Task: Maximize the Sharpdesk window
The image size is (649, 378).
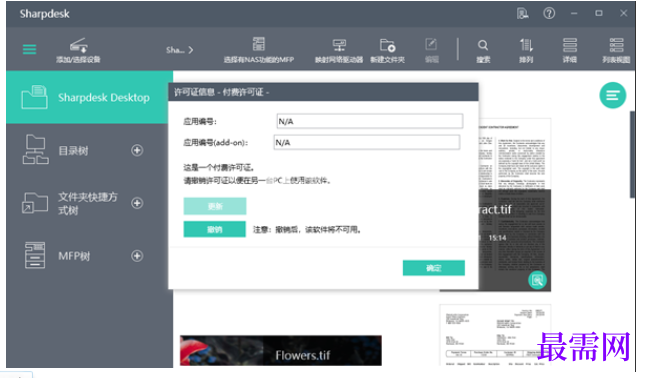Action: pos(599,13)
